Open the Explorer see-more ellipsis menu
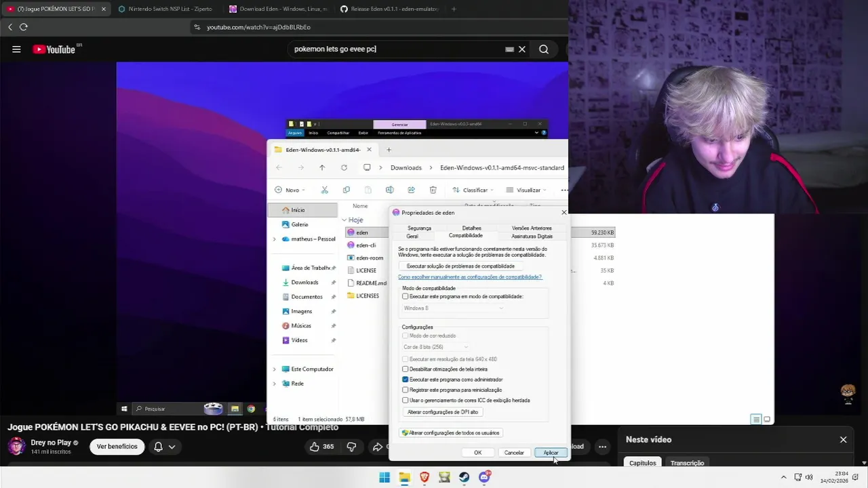Viewport: 868px width, 488px height. [x=564, y=190]
